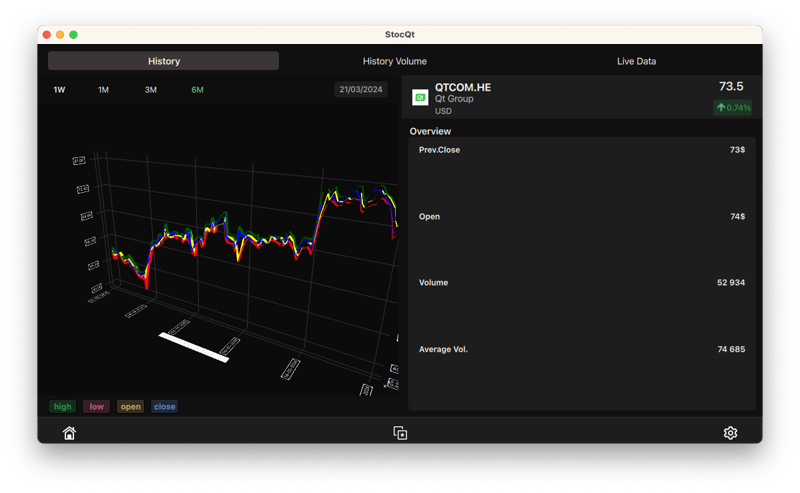Toggle the close series legend
The image size is (800, 493).
[x=164, y=406]
